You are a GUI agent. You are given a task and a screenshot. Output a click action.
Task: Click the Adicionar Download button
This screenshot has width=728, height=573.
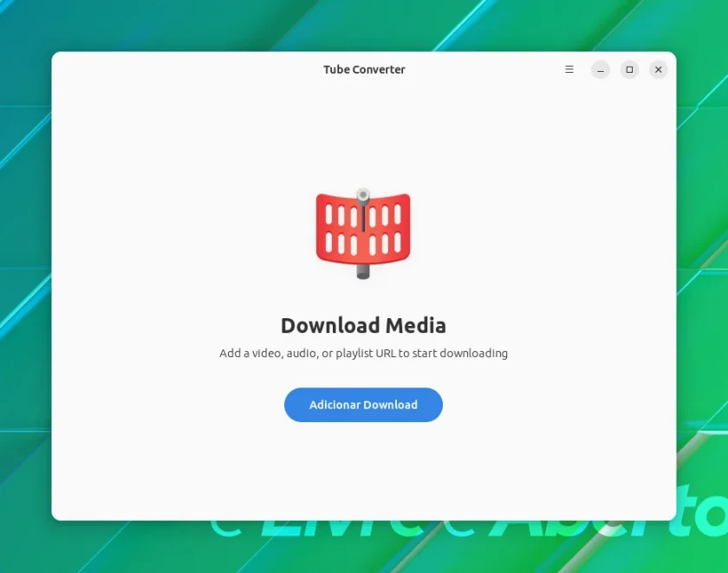point(363,405)
